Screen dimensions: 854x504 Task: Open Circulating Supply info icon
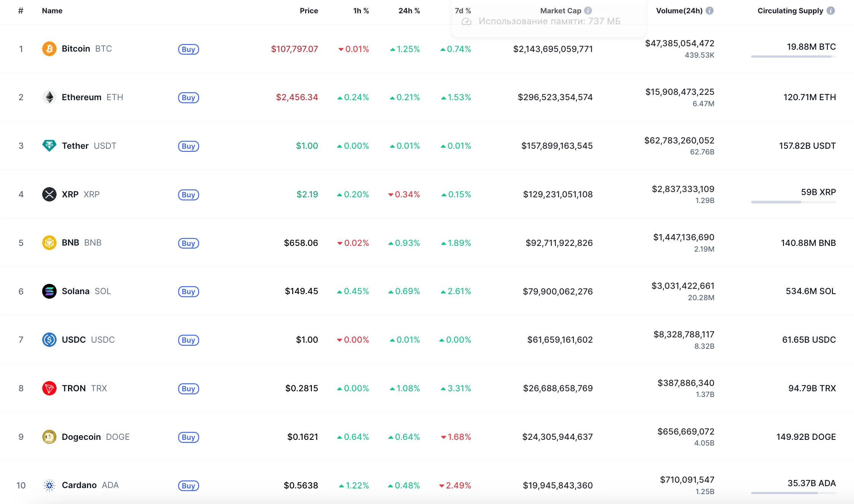(830, 11)
